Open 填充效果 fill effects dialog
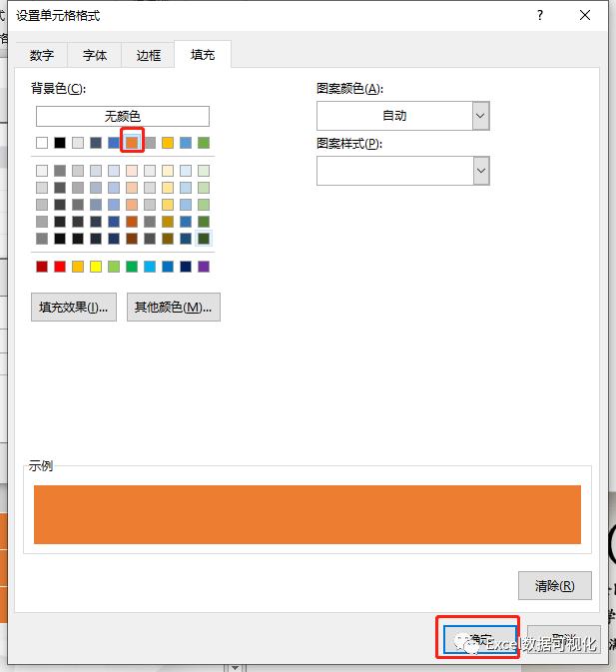Image resolution: width=616 pixels, height=672 pixels. (74, 307)
